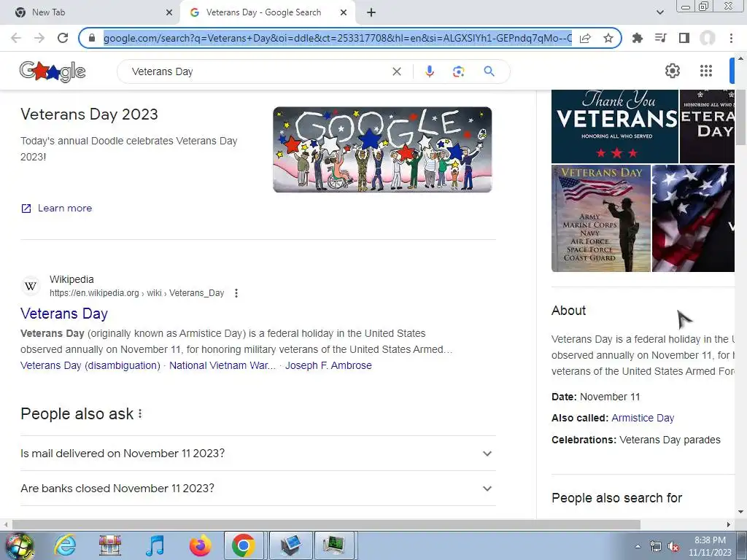This screenshot has height=560, width=747.
Task: Close the Veterans Day search tab
Action: pos(344,12)
